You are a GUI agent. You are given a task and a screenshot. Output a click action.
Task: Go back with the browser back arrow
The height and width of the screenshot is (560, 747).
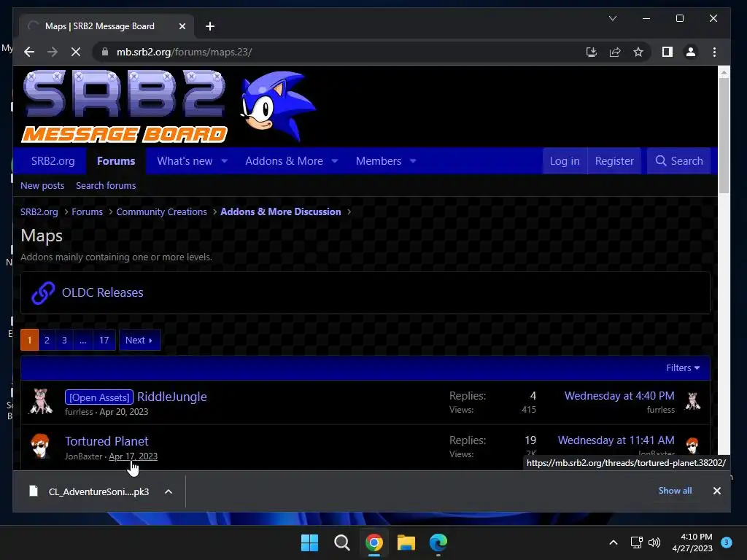coord(29,52)
